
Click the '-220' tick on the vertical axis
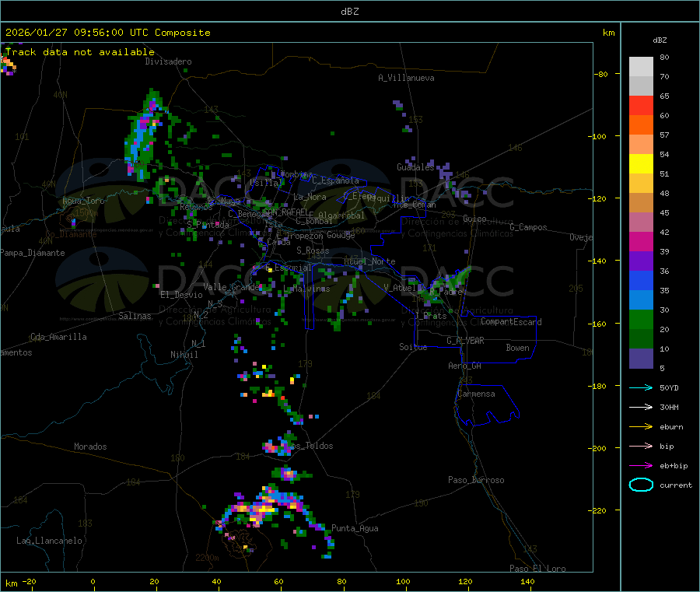coord(599,510)
